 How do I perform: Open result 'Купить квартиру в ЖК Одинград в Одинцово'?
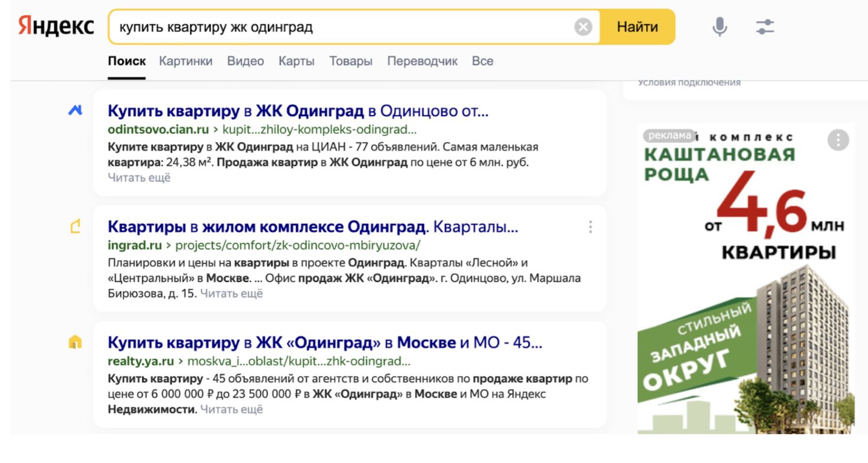point(298,110)
